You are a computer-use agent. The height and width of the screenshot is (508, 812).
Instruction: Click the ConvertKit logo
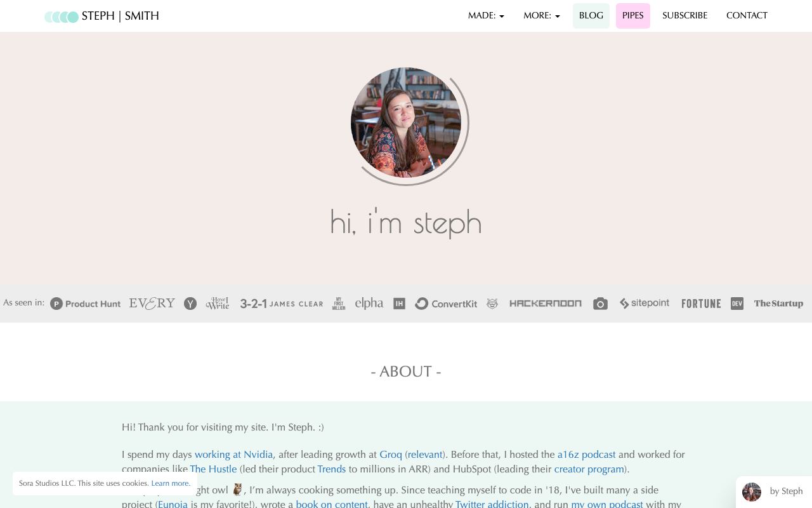[x=446, y=304]
